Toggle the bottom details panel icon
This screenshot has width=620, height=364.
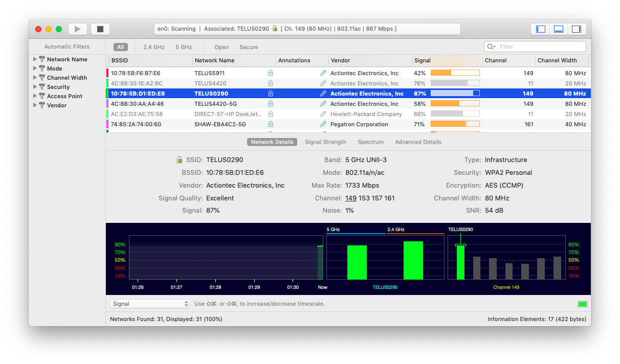[x=559, y=29]
